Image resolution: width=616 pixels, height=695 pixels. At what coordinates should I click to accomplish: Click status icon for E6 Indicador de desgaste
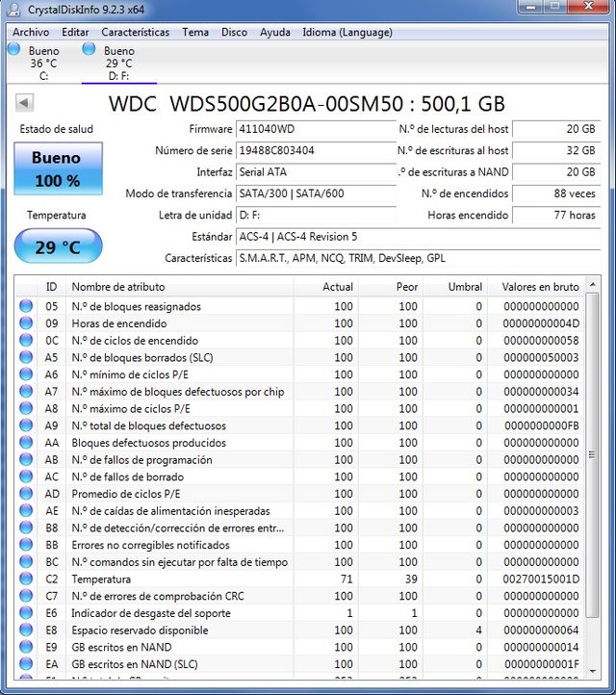pos(26,613)
